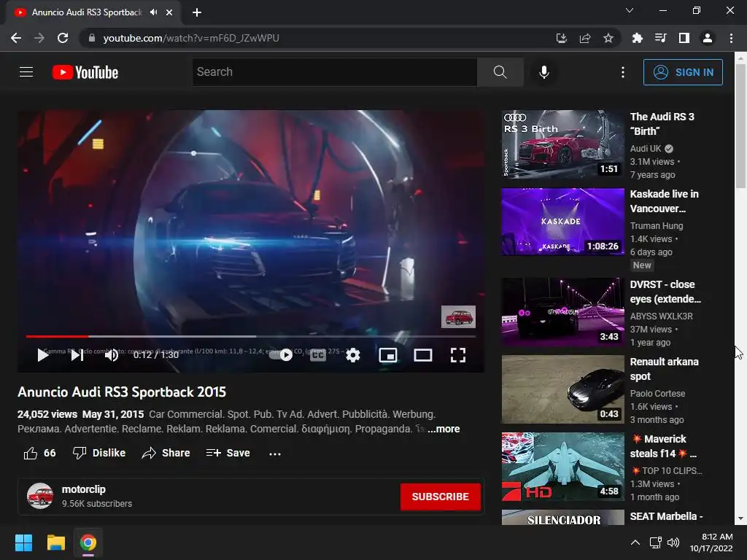Expand description with ...more

[444, 429]
